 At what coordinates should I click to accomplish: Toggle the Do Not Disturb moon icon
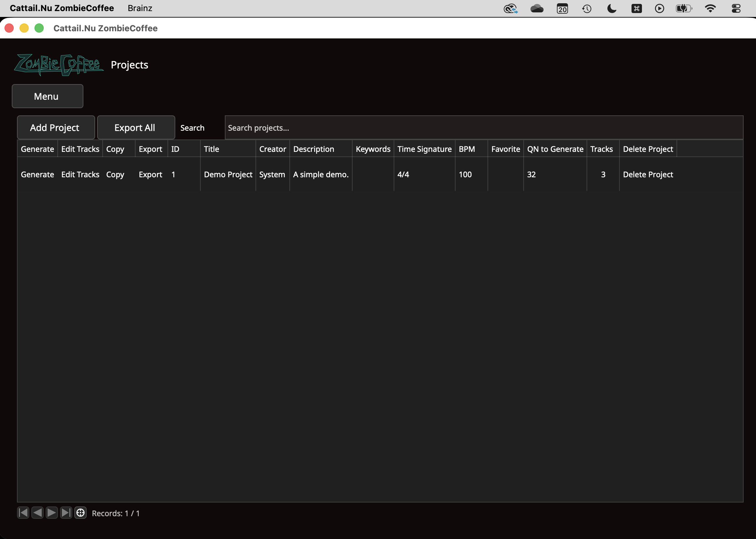pyautogui.click(x=612, y=8)
